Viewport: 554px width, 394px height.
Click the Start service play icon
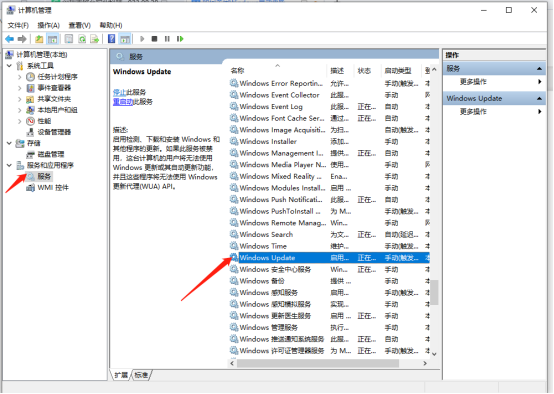tap(142, 39)
